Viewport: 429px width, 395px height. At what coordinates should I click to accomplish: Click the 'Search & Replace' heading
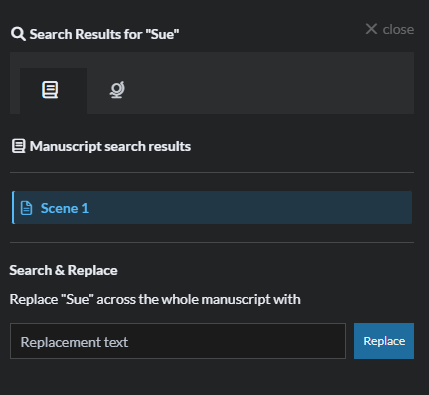pyautogui.click(x=63, y=270)
